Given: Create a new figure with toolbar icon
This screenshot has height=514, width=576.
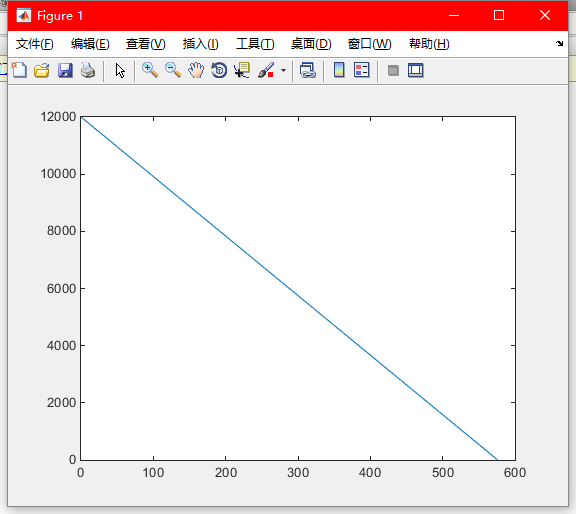Looking at the screenshot, I should [19, 70].
